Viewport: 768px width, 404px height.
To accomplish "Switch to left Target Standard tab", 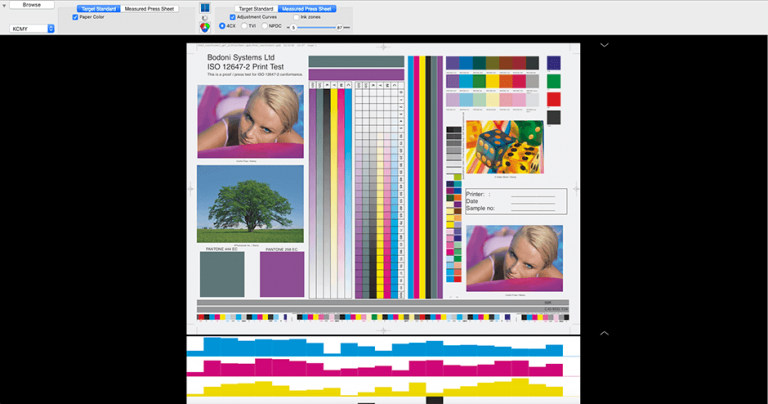I will coord(100,8).
